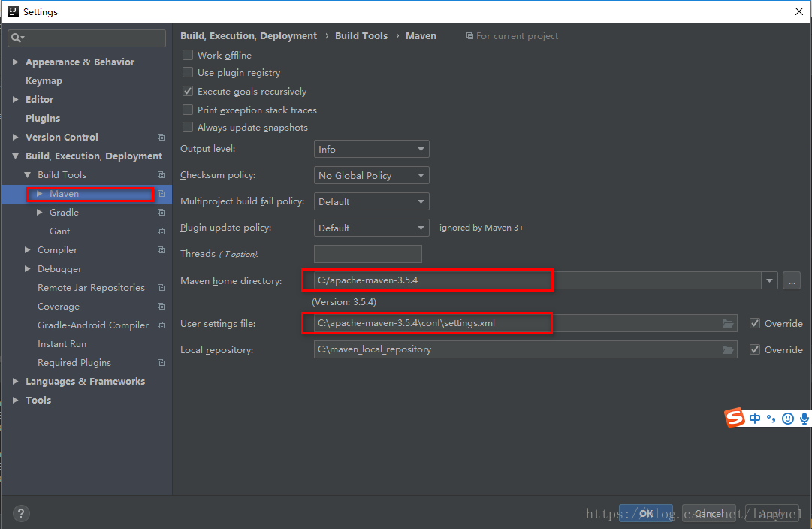Viewport: 812px width, 529px height.
Task: Open the Output level dropdown
Action: pos(371,150)
